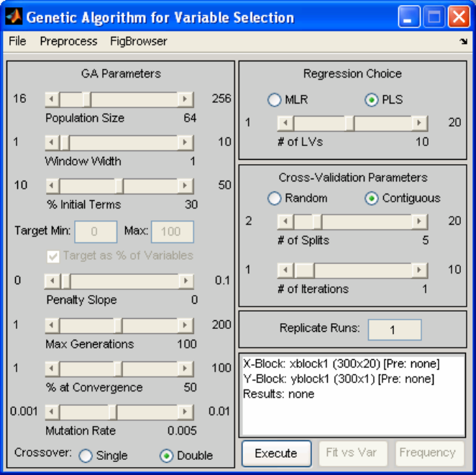
Task: Select the Double crossover option
Action: 167,456
